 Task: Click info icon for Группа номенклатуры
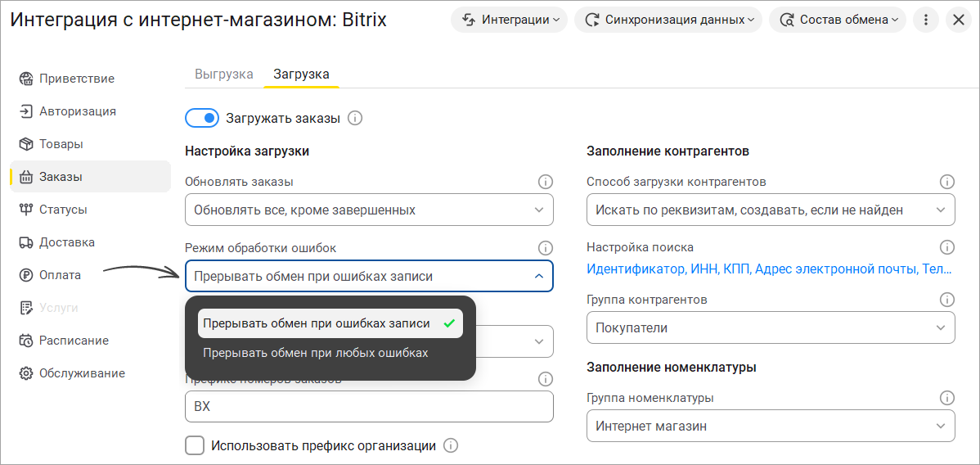click(x=947, y=397)
